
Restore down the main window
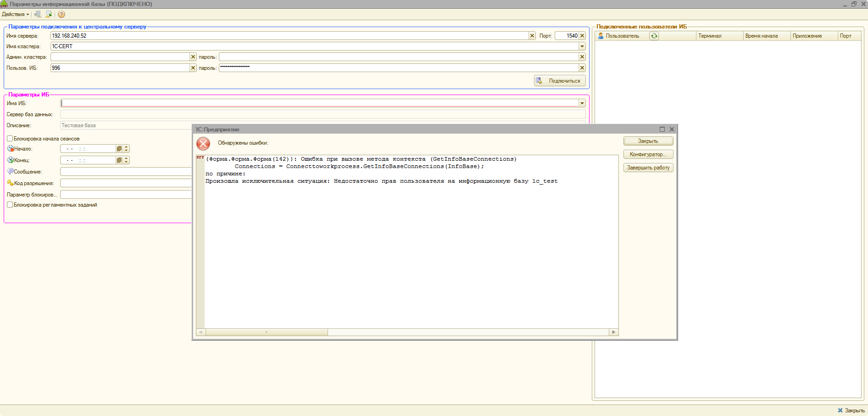[854, 4]
